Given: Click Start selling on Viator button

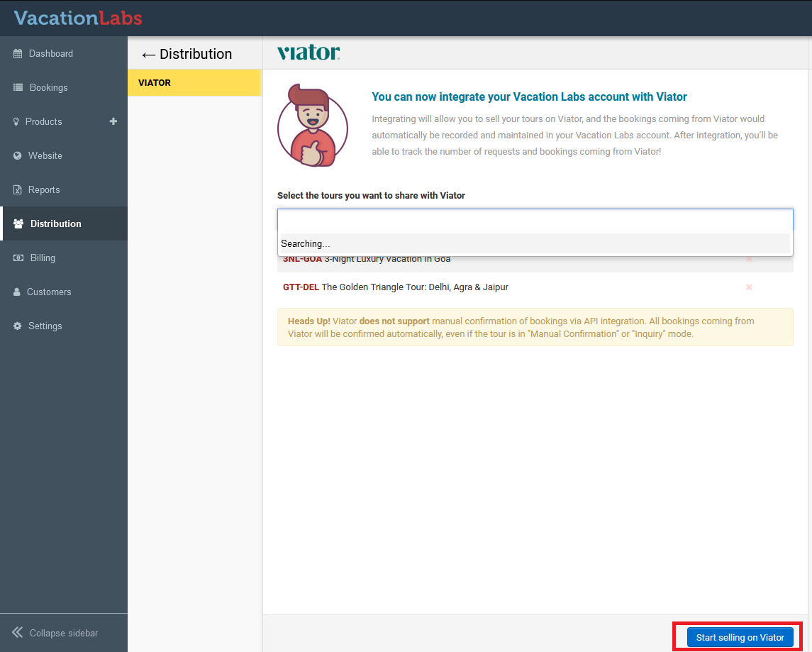Looking at the screenshot, I should coord(740,637).
